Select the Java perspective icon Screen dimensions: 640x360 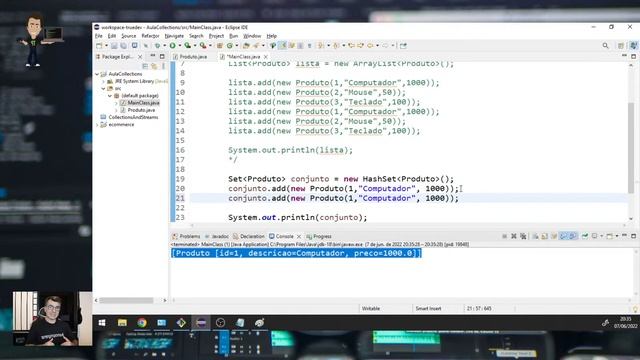point(633,46)
